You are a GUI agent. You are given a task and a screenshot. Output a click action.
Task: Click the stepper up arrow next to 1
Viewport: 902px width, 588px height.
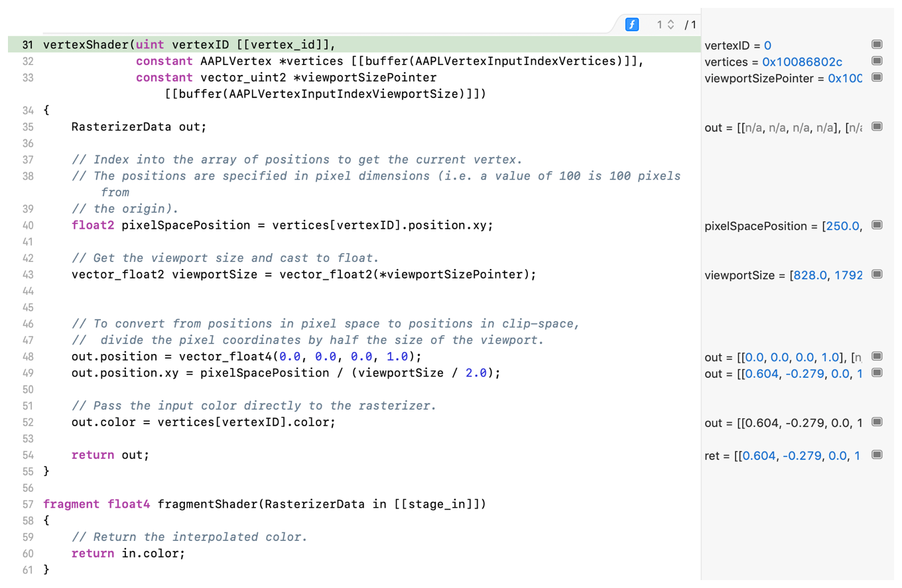(x=672, y=22)
